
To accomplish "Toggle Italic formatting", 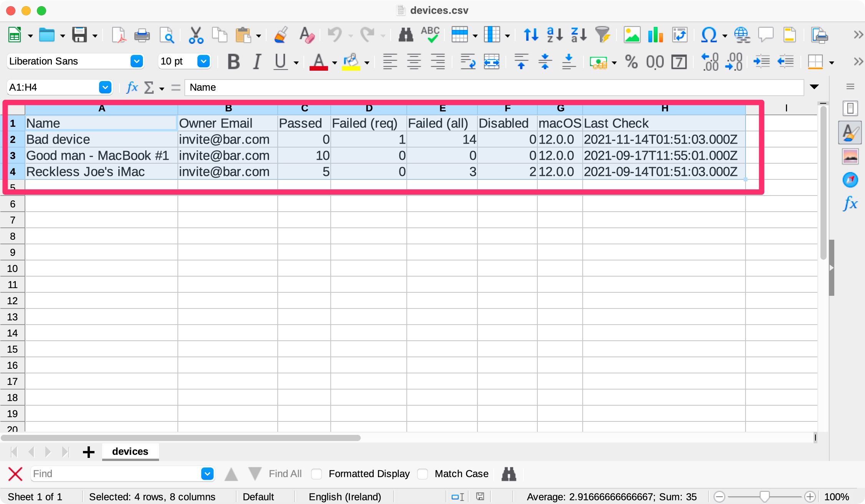I will pyautogui.click(x=257, y=61).
